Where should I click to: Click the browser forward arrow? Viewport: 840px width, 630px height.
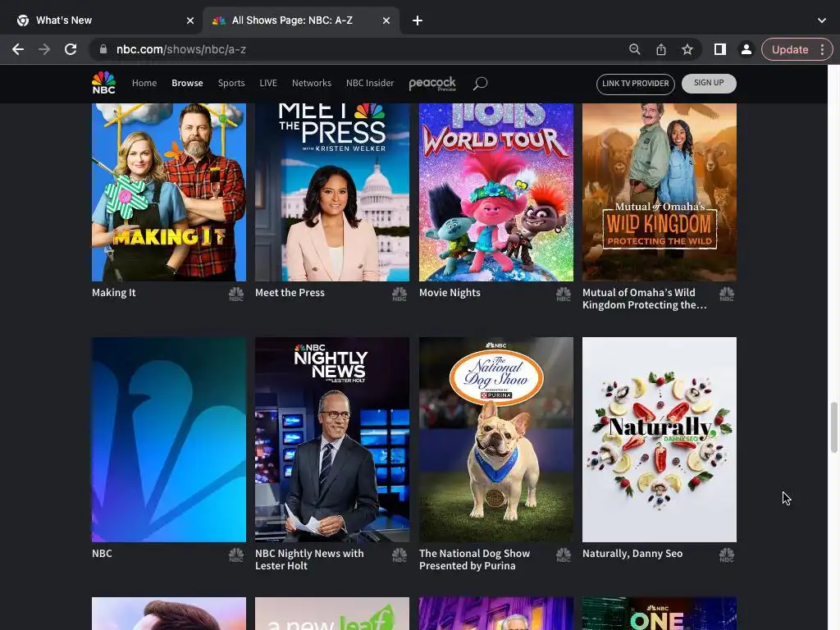click(44, 49)
